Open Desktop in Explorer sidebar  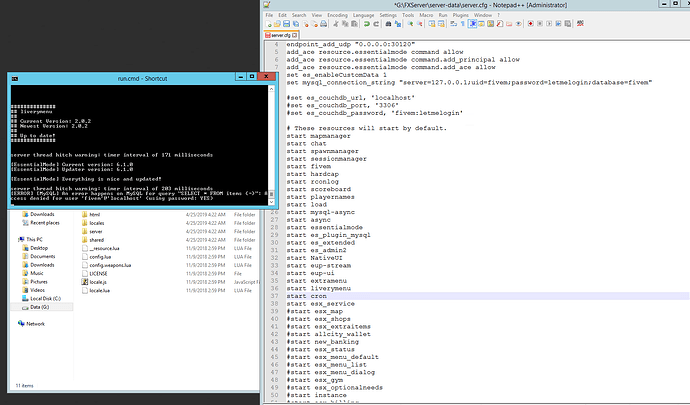click(x=39, y=248)
